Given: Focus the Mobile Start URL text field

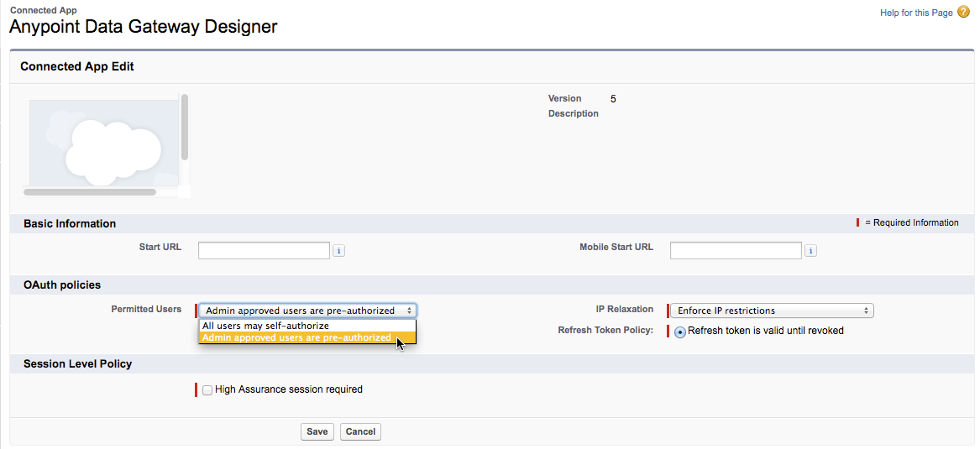Looking at the screenshot, I should tap(736, 250).
